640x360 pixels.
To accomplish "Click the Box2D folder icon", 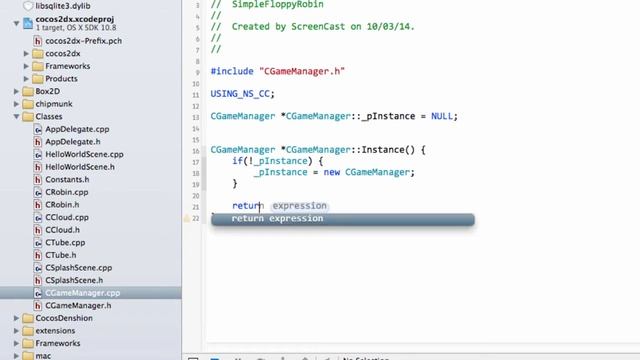I will pos(28,91).
